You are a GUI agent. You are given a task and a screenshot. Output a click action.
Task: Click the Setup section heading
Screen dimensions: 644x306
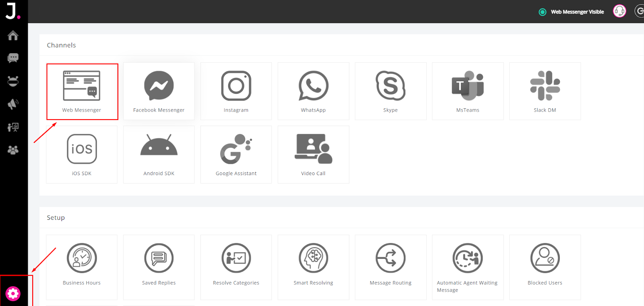pos(56,217)
